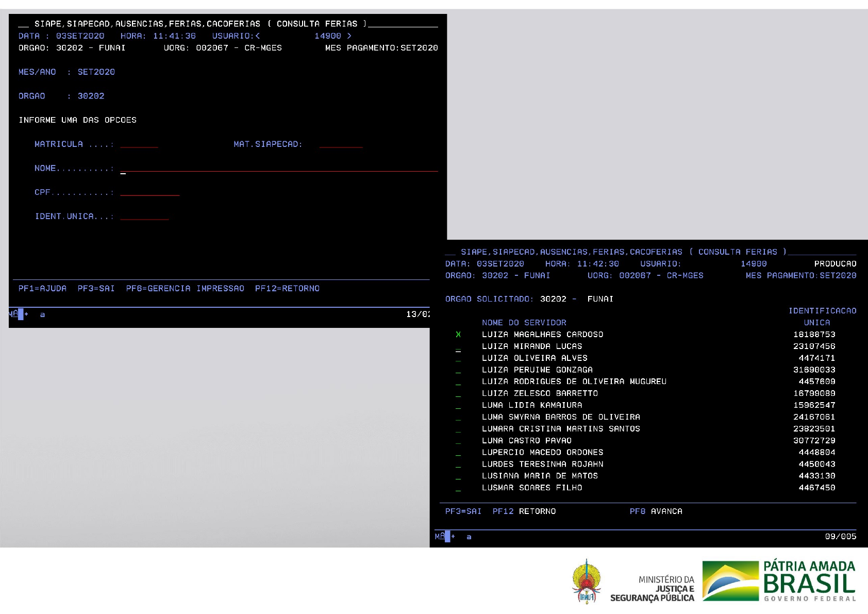This screenshot has height=614, width=868.
Task: Focus the NOME text field
Action: (278, 168)
